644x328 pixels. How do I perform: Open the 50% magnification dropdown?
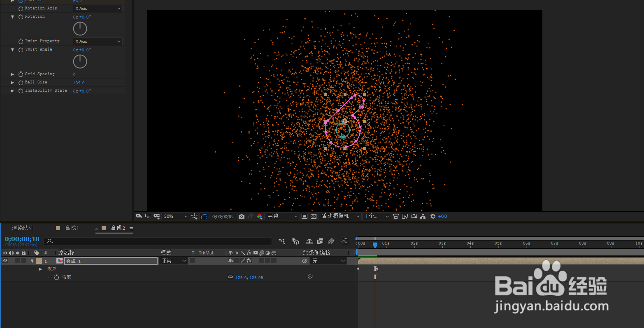coord(175,216)
